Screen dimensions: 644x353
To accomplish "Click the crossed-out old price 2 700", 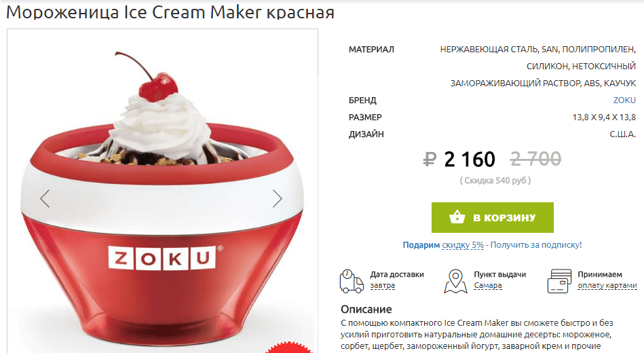I will [535, 159].
